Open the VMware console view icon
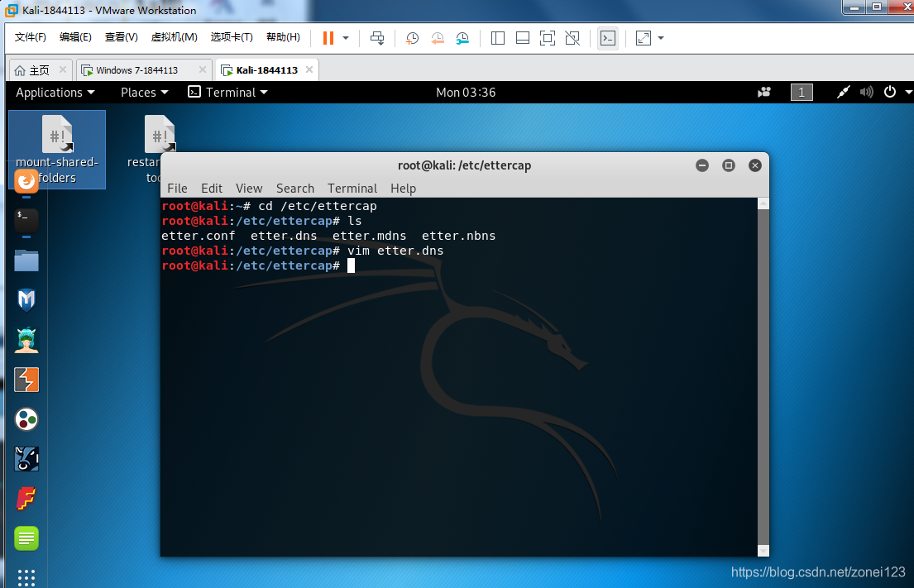Image resolution: width=914 pixels, height=588 pixels. (608, 38)
